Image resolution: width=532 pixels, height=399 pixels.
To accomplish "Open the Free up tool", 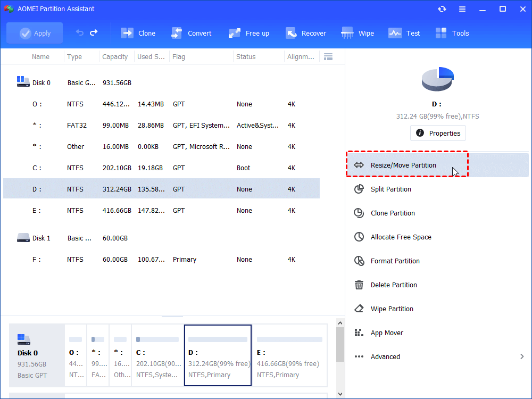I will click(x=248, y=33).
